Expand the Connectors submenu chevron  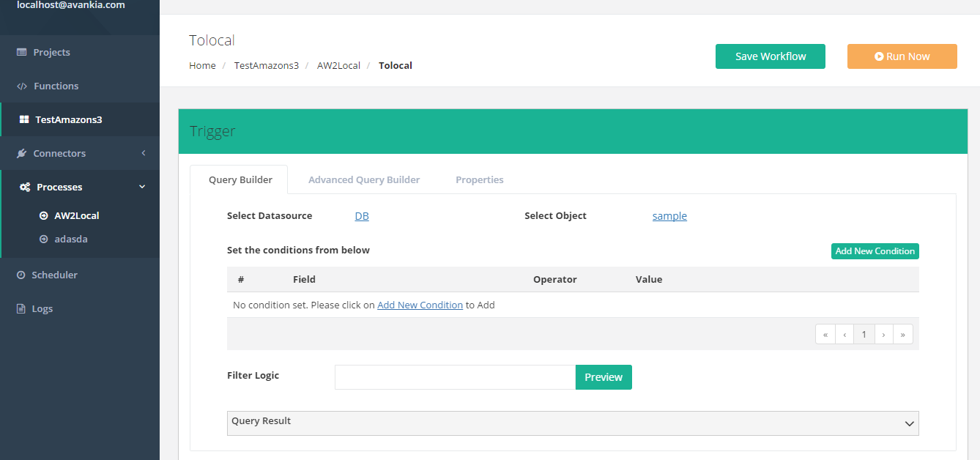coord(144,153)
